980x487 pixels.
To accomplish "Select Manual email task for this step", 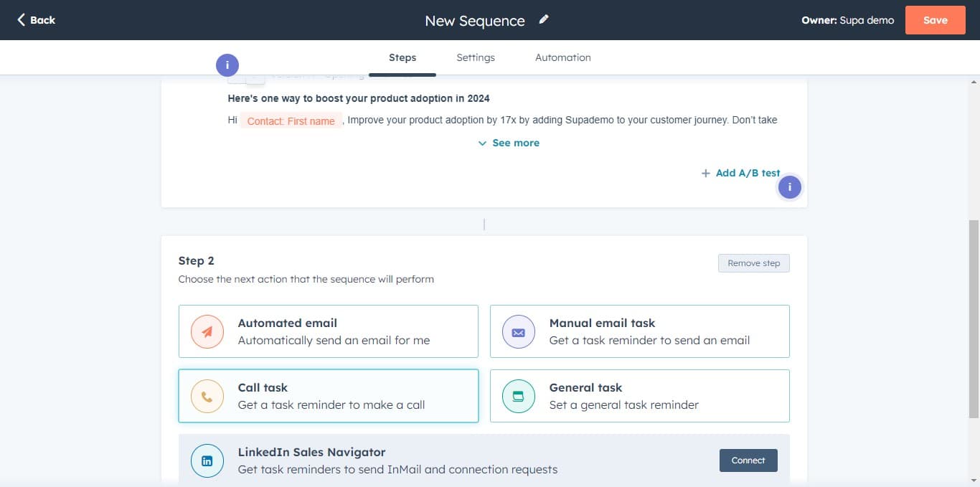I will 639,331.
